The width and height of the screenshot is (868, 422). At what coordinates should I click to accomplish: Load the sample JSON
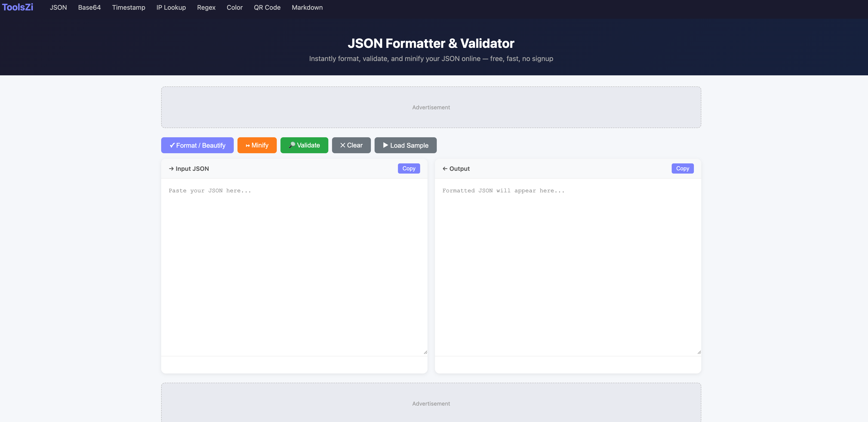click(405, 145)
